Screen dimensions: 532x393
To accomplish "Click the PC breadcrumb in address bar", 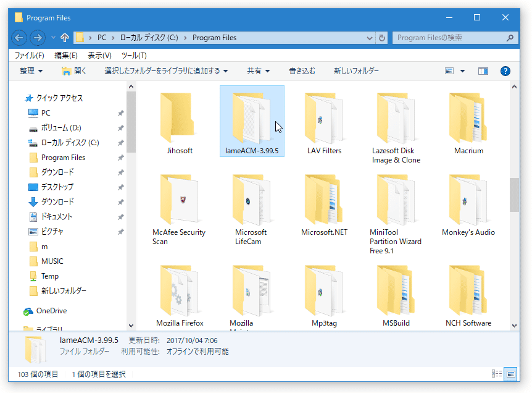I will point(102,38).
